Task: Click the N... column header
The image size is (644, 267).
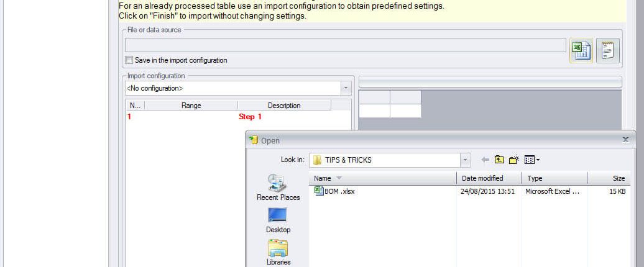Action: point(135,106)
